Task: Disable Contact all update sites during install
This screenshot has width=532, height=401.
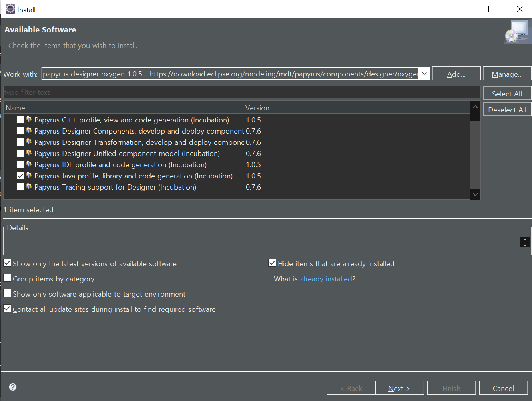Action: click(7, 309)
